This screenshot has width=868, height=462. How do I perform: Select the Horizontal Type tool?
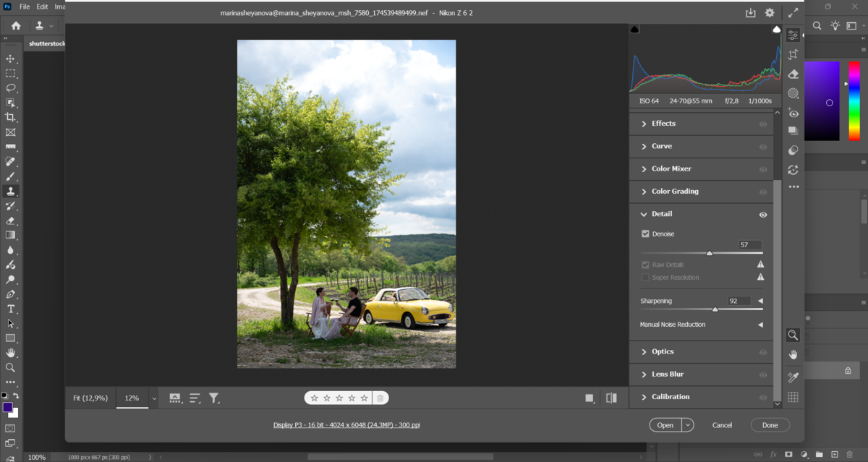pos(10,309)
